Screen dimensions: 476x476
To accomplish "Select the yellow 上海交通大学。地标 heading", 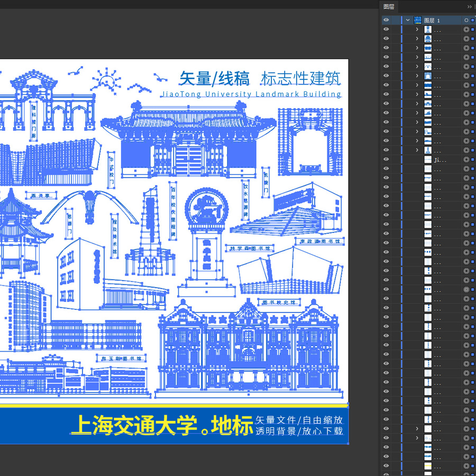I will (162, 425).
